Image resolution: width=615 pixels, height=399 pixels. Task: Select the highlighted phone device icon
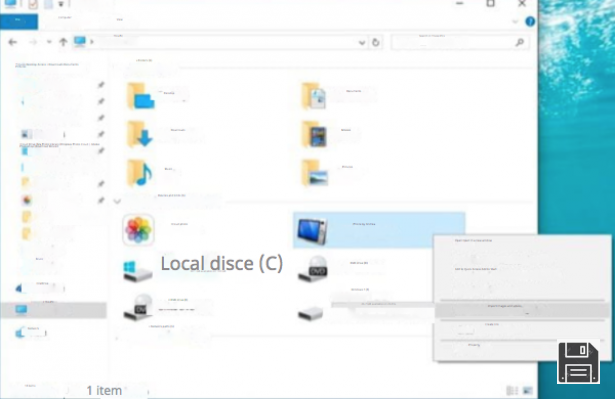coord(312,231)
